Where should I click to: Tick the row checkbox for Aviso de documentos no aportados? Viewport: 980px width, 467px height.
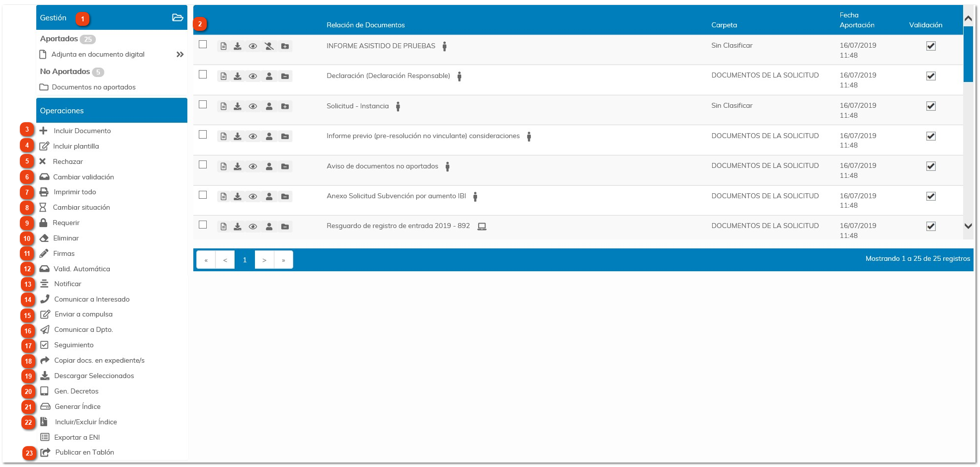coord(203,165)
